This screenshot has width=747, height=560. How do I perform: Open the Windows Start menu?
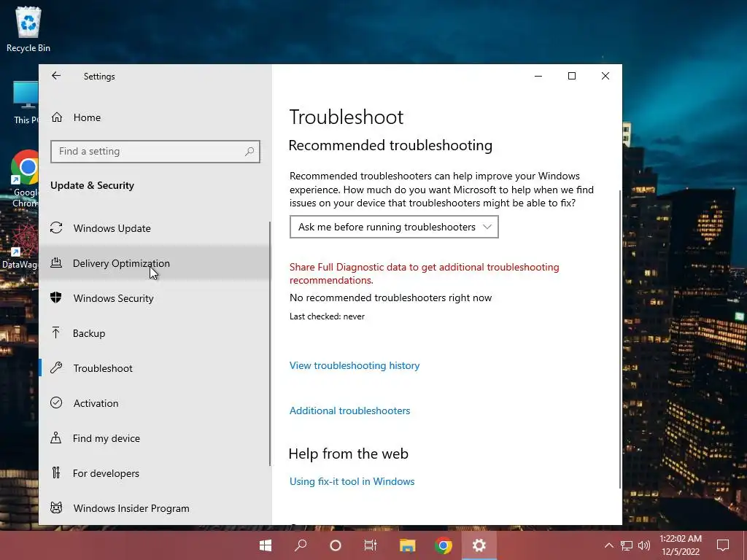pos(266,545)
